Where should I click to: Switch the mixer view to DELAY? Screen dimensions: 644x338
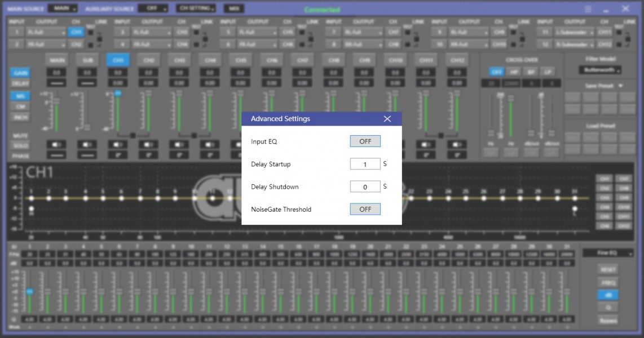(20, 83)
